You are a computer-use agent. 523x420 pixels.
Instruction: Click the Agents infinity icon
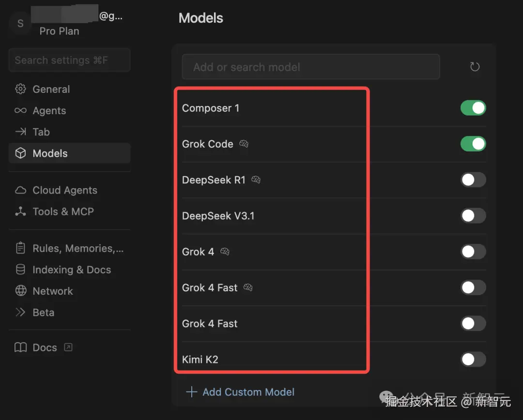click(x=20, y=111)
